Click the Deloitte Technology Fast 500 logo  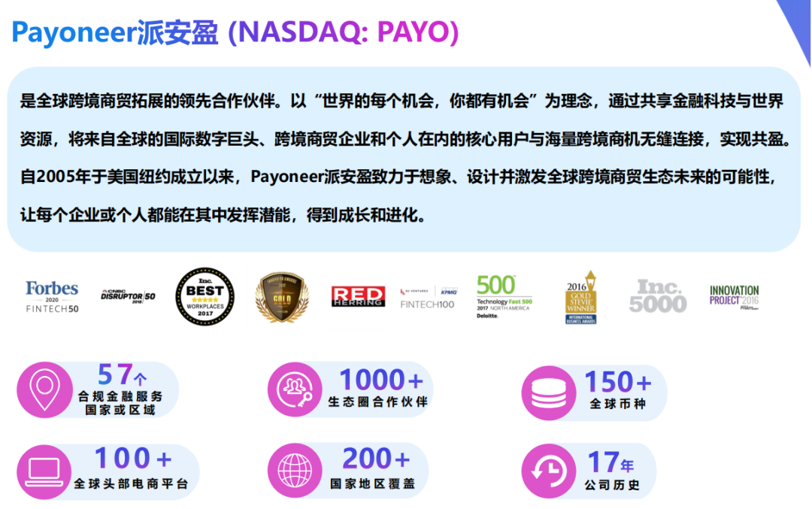504,297
